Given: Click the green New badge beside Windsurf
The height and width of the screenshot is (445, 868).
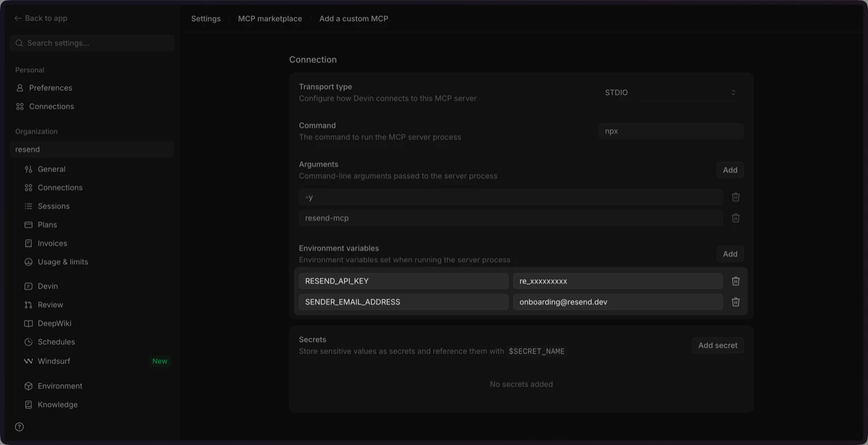Looking at the screenshot, I should [160, 361].
